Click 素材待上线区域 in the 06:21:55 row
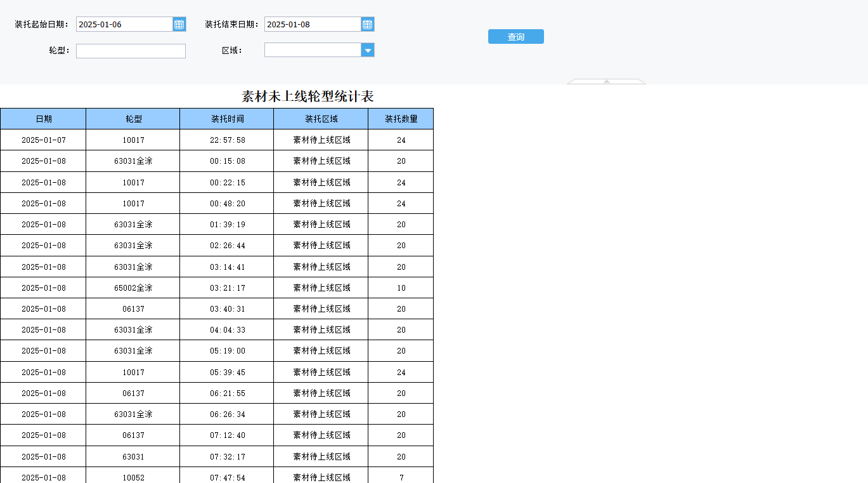 pos(321,394)
